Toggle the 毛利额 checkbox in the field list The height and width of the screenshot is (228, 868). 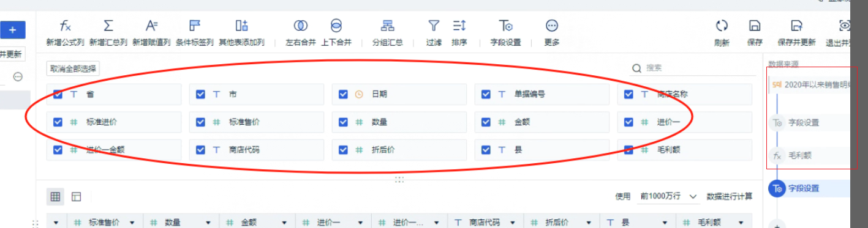tap(628, 149)
